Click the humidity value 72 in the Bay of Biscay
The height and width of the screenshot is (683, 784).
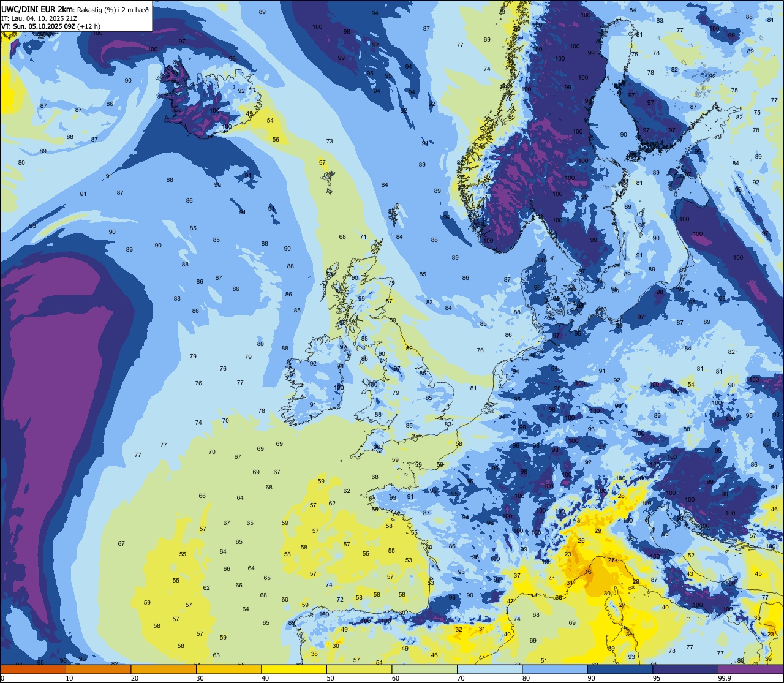(x=340, y=599)
